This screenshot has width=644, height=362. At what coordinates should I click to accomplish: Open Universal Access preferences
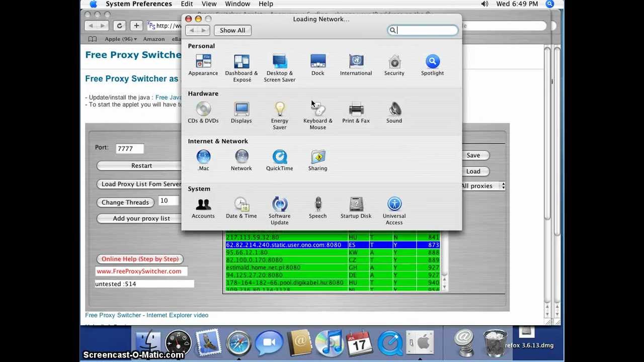[394, 211]
